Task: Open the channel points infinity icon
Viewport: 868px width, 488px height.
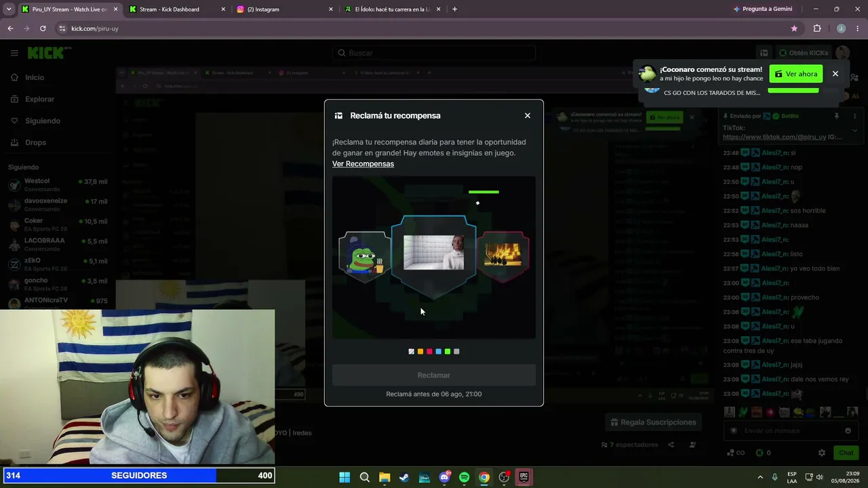Action: (736, 453)
